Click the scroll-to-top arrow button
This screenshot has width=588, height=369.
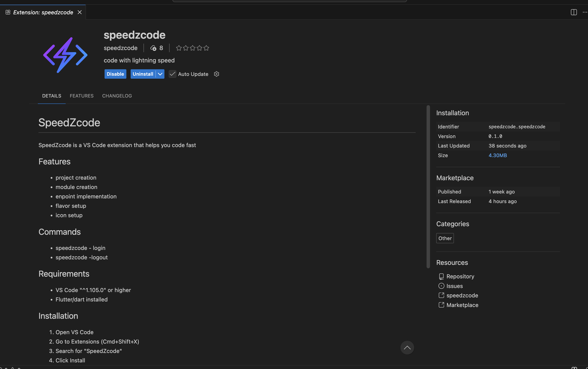(407, 347)
